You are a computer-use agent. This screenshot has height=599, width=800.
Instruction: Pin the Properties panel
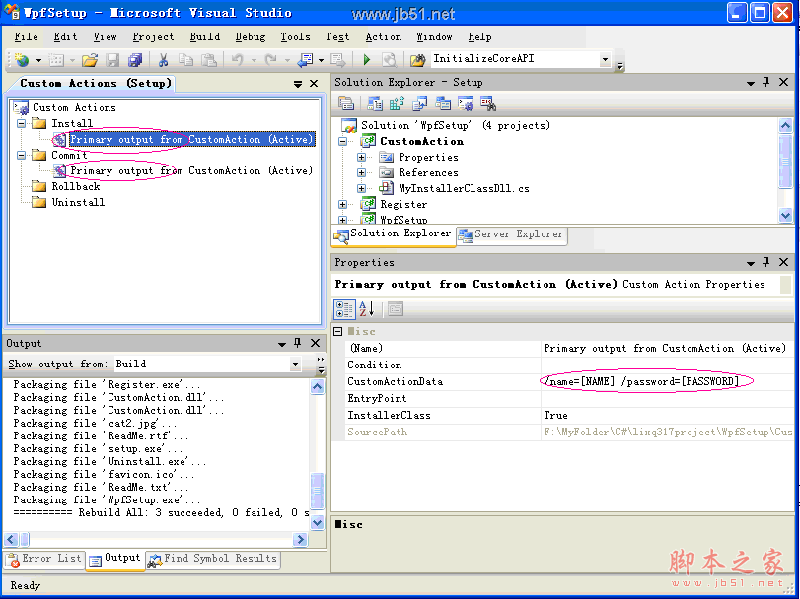766,262
